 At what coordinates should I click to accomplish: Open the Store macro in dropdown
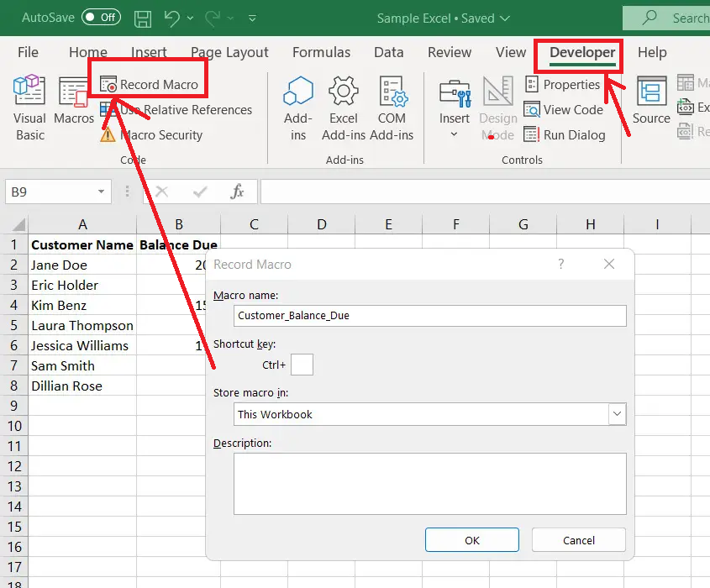618,414
